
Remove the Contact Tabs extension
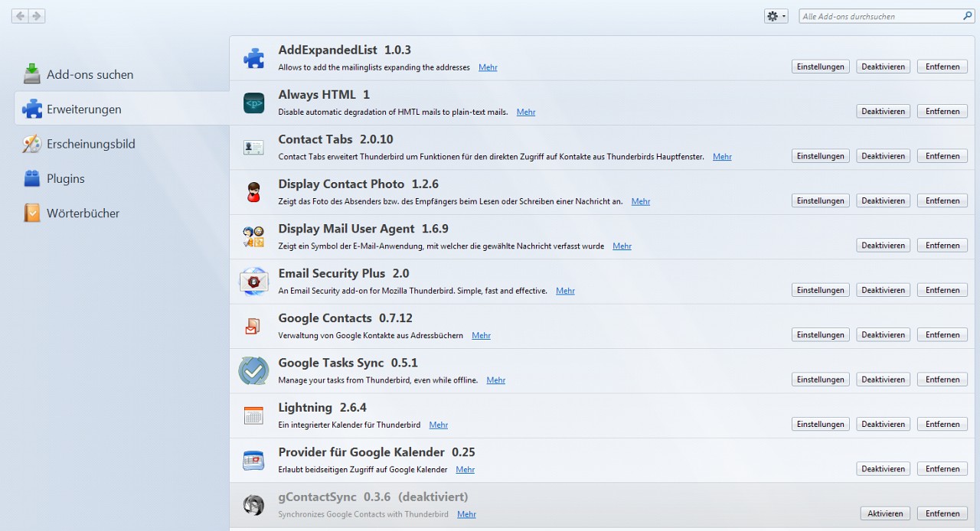pos(942,156)
